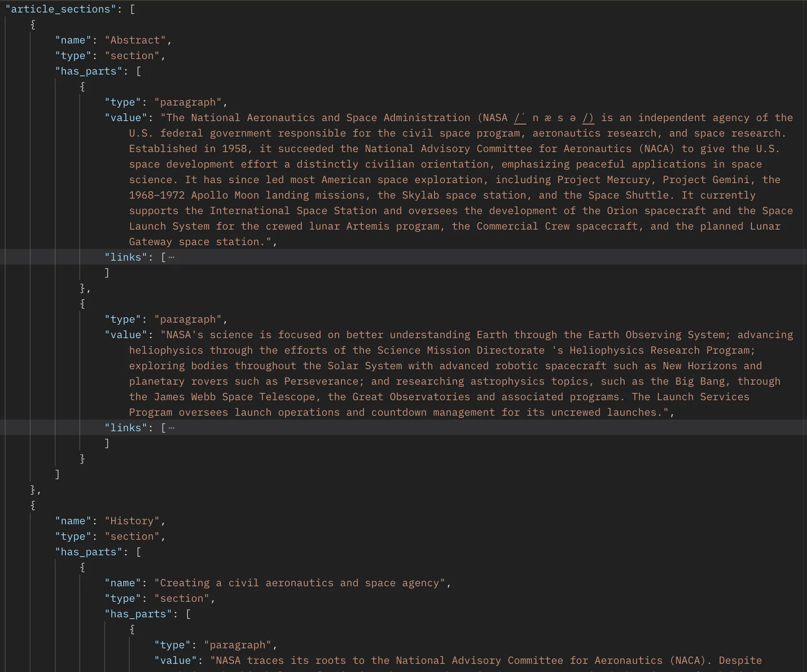
Task: Click "Creating a civil aeronautics and space agency"
Action: (x=300, y=583)
